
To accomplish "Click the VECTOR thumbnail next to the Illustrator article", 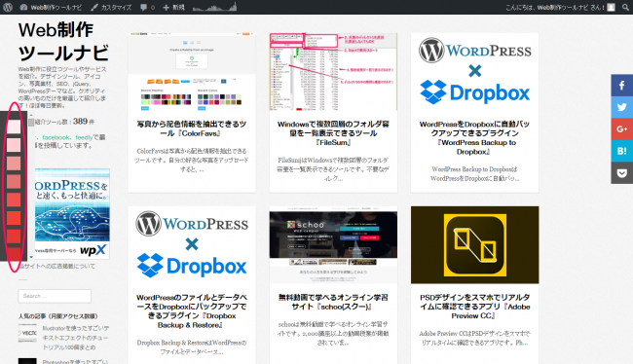I will coord(27,333).
